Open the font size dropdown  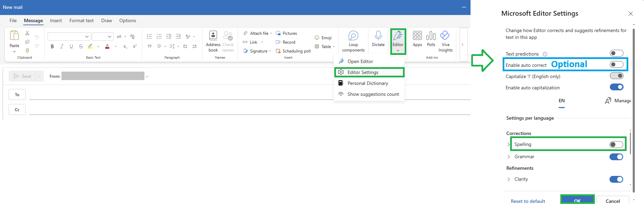coord(109,36)
